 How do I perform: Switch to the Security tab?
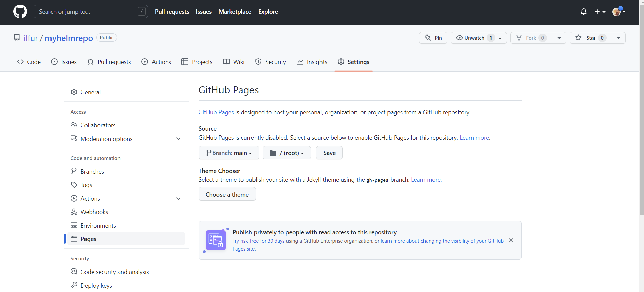point(271,62)
